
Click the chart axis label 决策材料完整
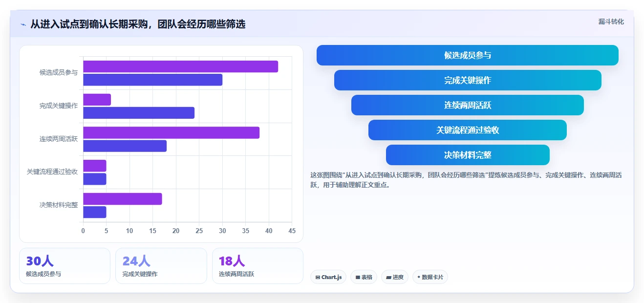59,205
